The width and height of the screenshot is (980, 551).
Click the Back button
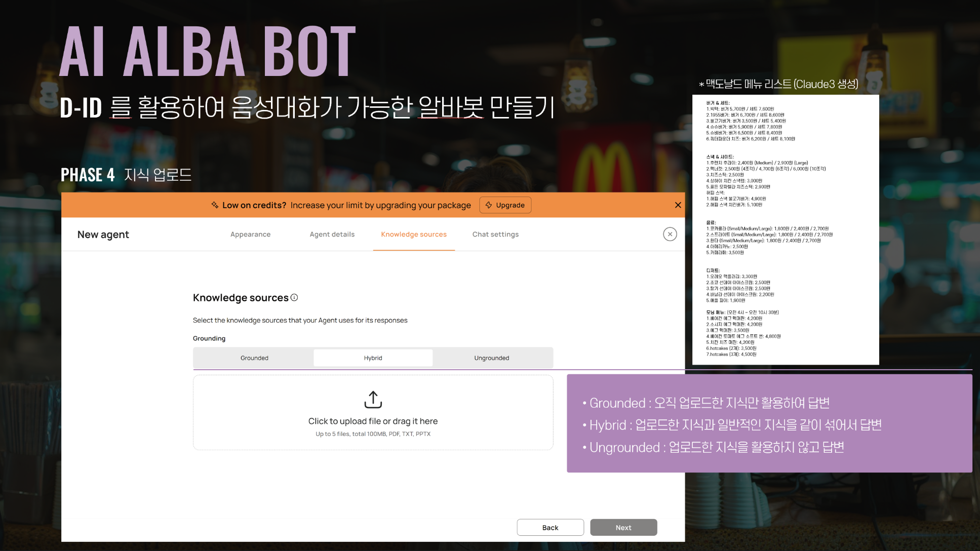pos(551,527)
